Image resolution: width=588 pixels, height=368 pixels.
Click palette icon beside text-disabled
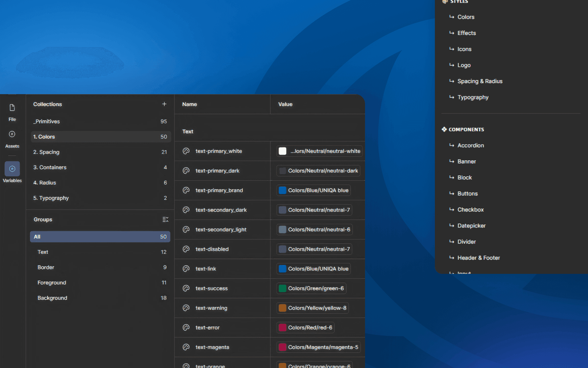pyautogui.click(x=186, y=249)
